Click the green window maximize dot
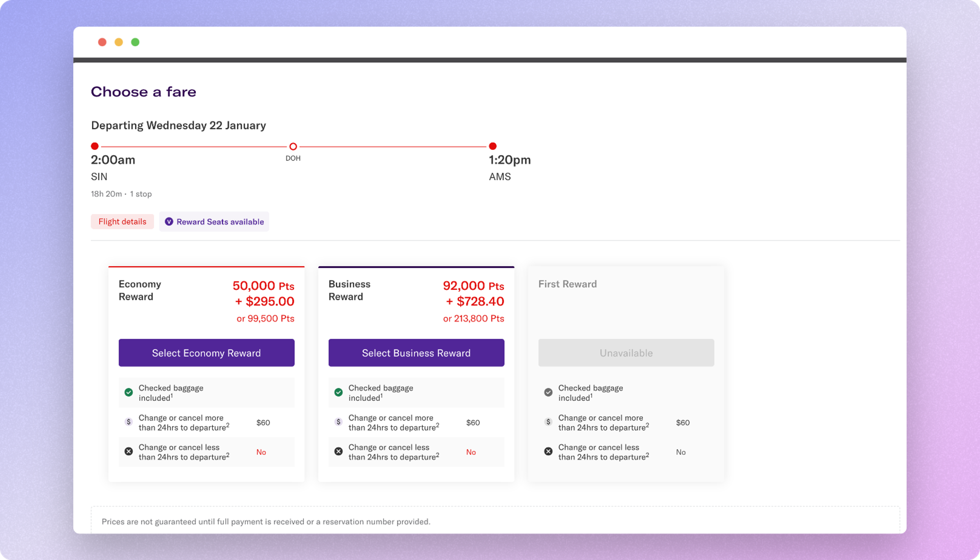 [135, 42]
